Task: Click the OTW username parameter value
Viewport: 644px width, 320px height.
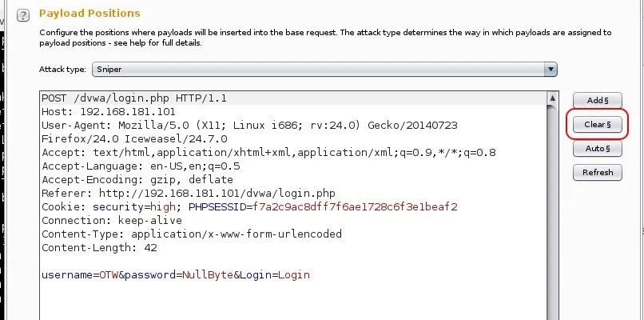Action: (109, 274)
